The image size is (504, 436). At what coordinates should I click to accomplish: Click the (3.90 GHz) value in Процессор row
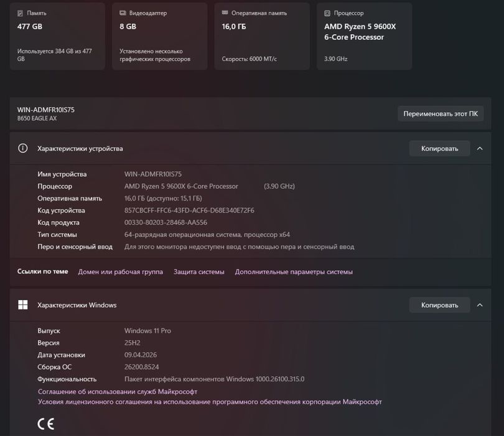pos(279,186)
